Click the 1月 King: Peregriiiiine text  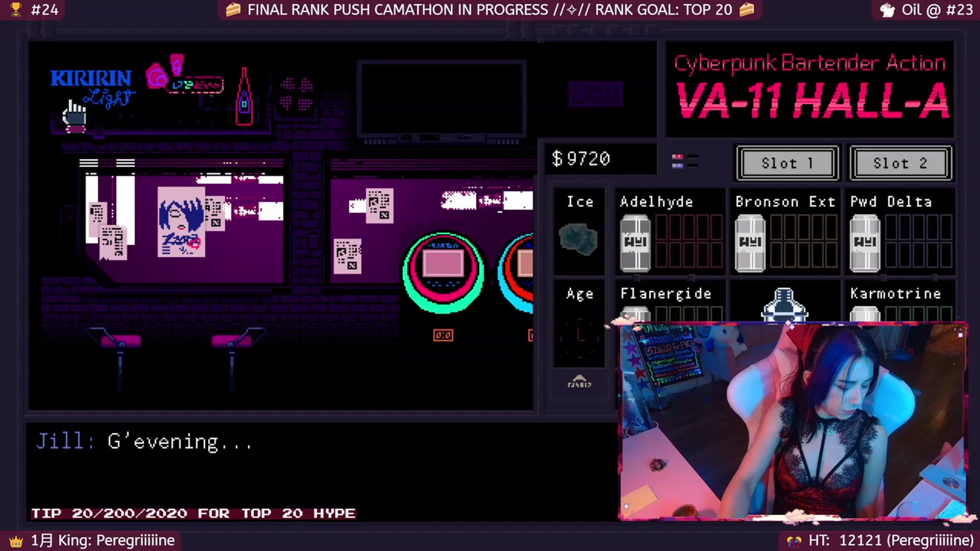(103, 540)
